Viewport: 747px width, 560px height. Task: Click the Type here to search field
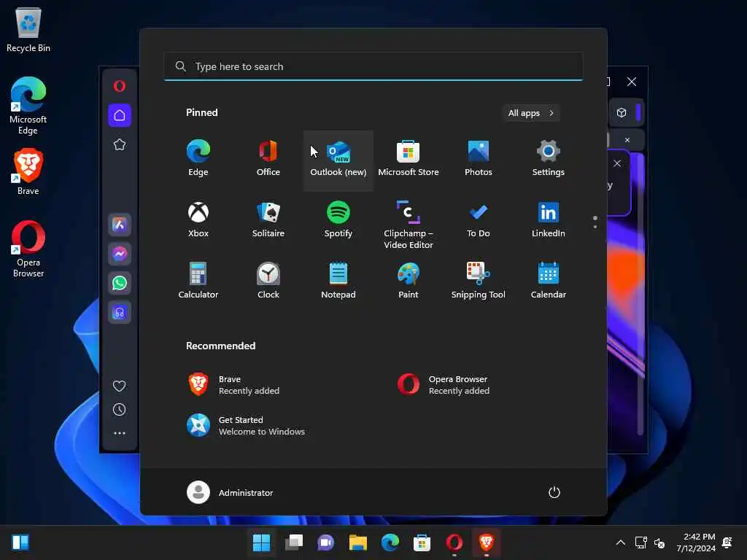point(373,66)
